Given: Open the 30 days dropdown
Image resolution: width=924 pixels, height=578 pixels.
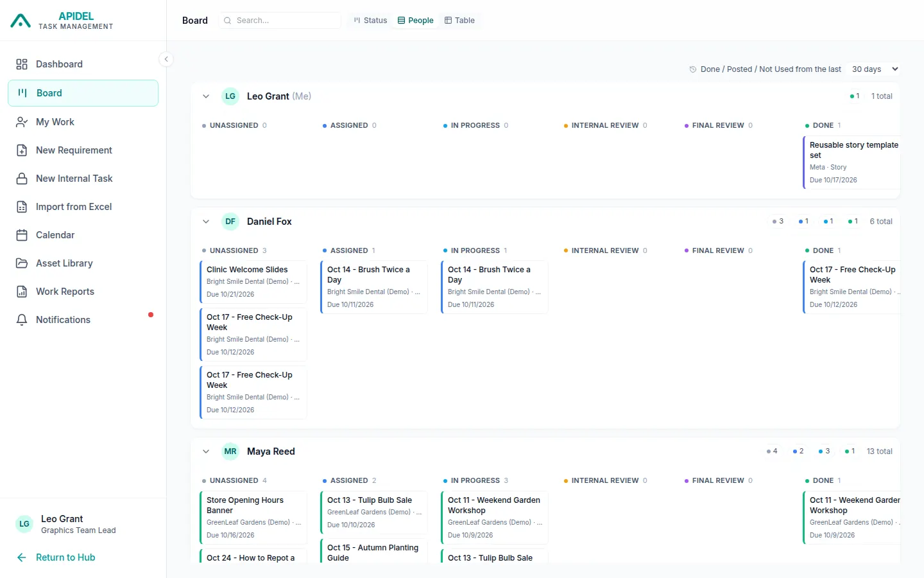Looking at the screenshot, I should pyautogui.click(x=874, y=69).
